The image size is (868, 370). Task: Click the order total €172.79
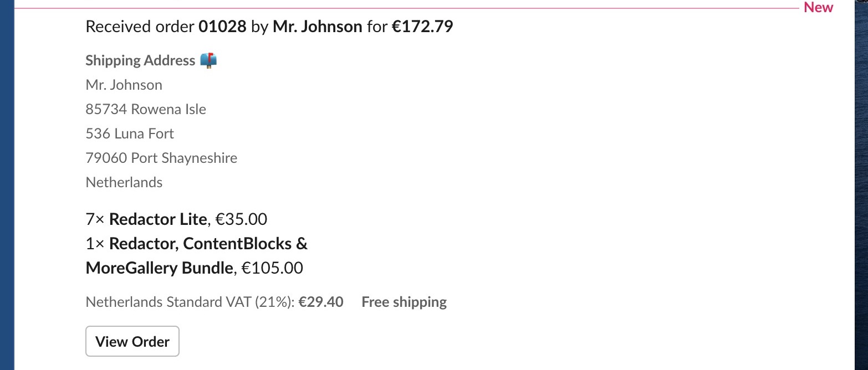coord(422,26)
